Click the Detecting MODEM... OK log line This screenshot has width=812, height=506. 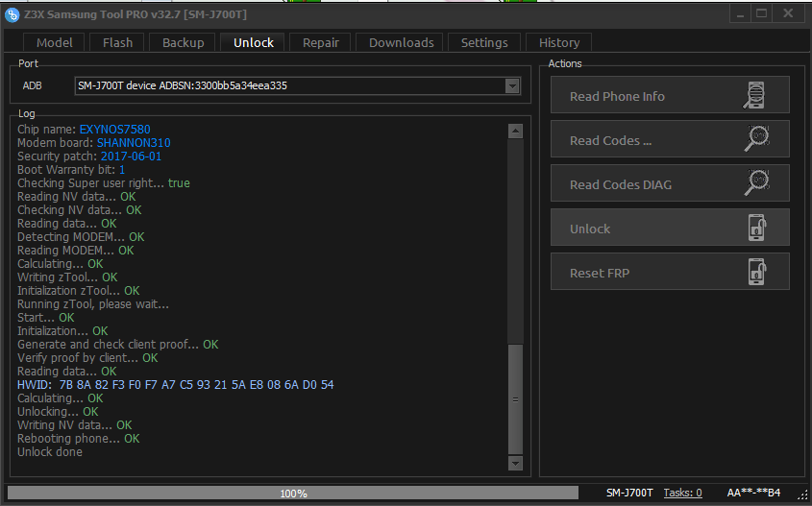(x=81, y=237)
